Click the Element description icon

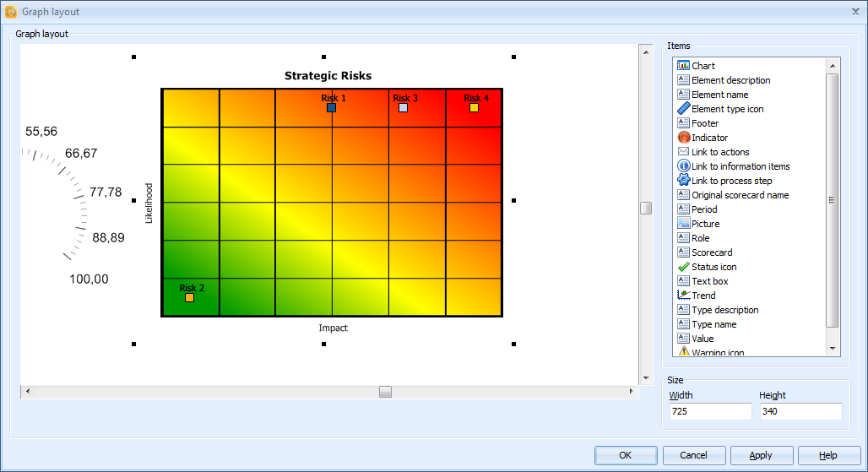click(684, 79)
